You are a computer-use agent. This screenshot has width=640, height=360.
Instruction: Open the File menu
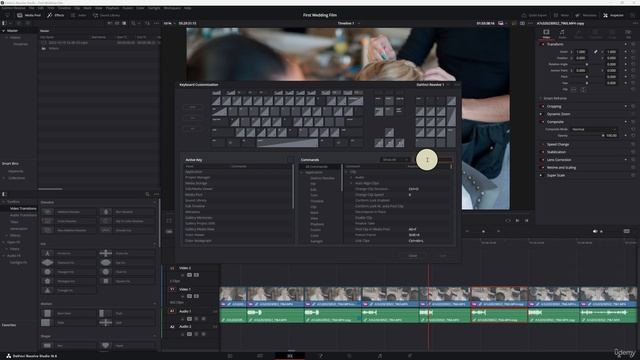31,8
